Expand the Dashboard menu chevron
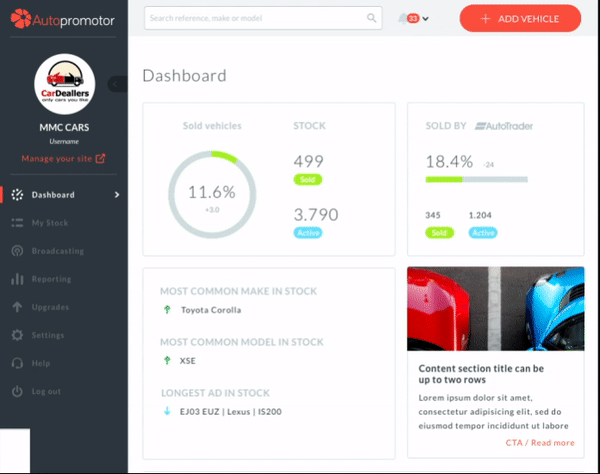This screenshot has height=474, width=600. (117, 195)
